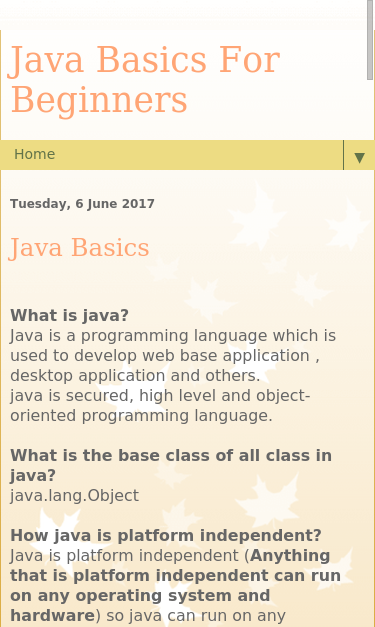Click the vertical scrollbar thumb
This screenshot has height=627, width=375.
click(x=370, y=40)
